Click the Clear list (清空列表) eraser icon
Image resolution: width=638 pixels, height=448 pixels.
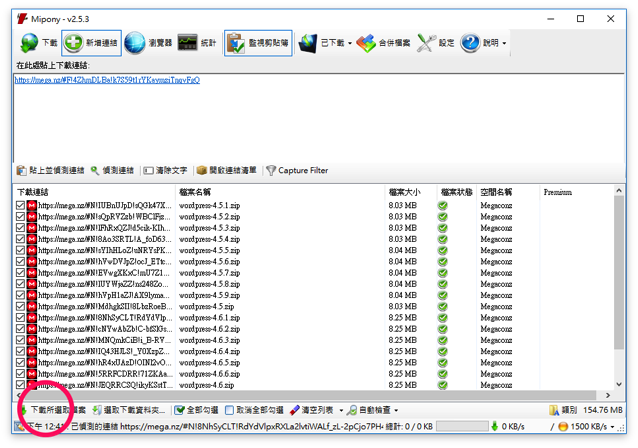(294, 410)
